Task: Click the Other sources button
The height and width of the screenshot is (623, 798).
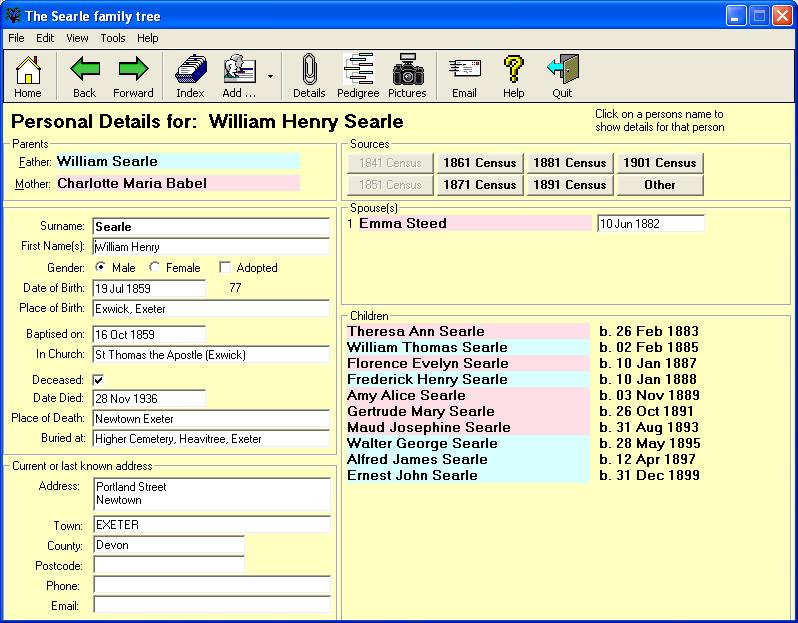Action: [660, 185]
